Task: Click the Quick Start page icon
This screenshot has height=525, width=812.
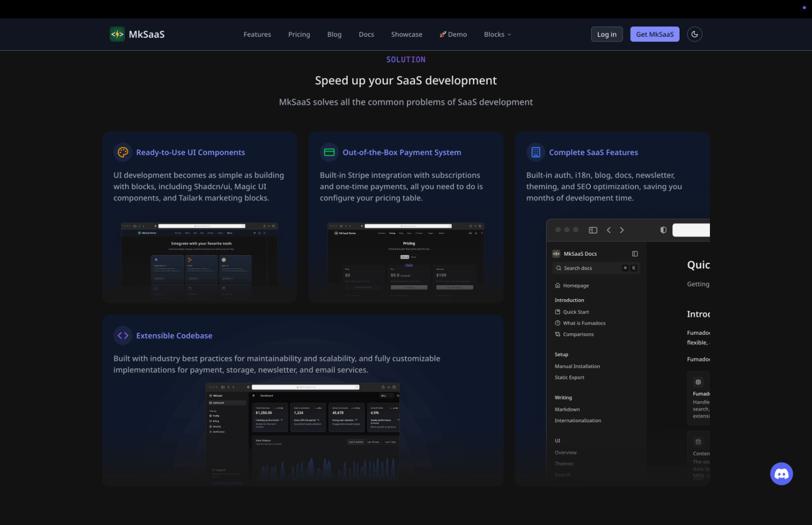Action: (x=558, y=312)
